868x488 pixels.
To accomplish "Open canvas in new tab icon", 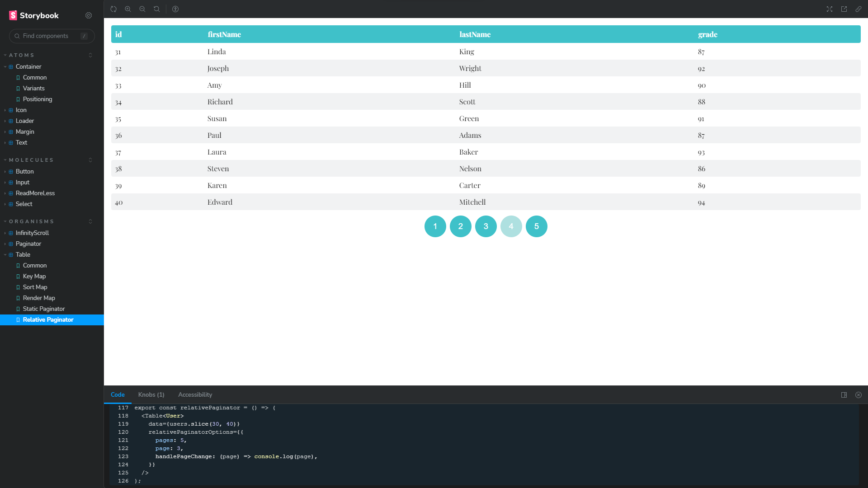I will (844, 9).
